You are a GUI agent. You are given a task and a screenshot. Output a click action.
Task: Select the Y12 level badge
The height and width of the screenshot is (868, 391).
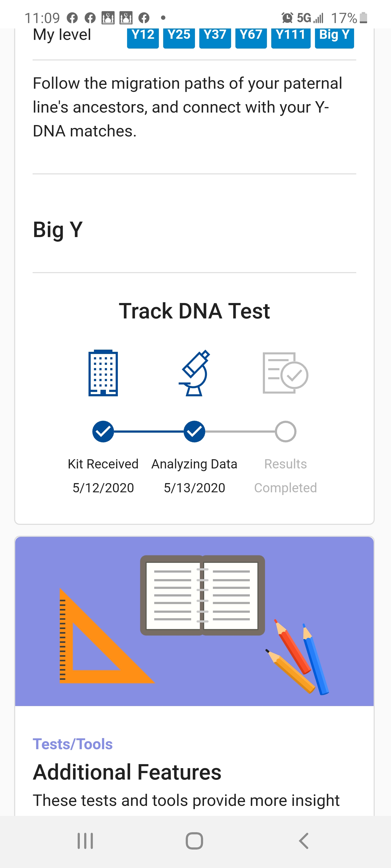pos(143,36)
